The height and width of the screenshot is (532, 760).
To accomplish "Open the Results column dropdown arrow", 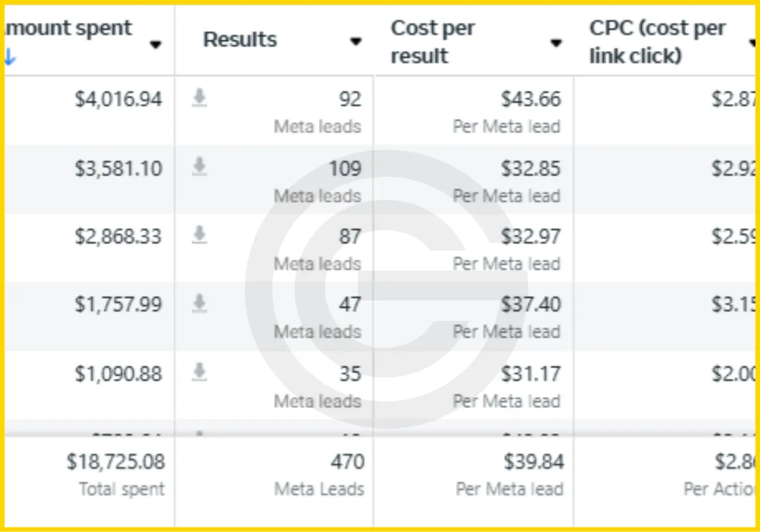I will coord(356,42).
